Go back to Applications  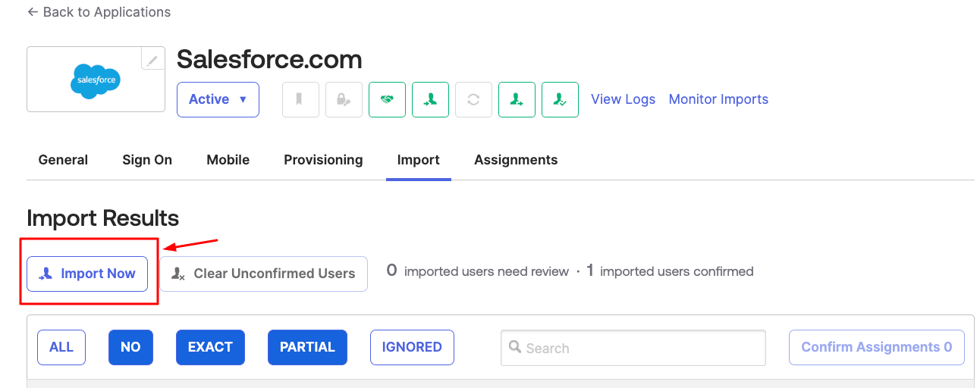99,12
